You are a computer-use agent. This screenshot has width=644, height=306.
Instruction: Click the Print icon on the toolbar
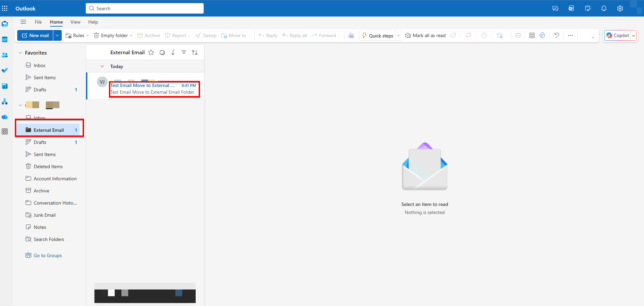tap(519, 35)
